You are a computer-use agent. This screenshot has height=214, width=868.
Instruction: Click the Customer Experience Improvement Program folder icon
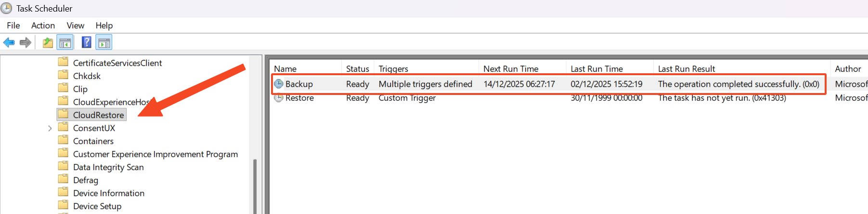(63, 153)
